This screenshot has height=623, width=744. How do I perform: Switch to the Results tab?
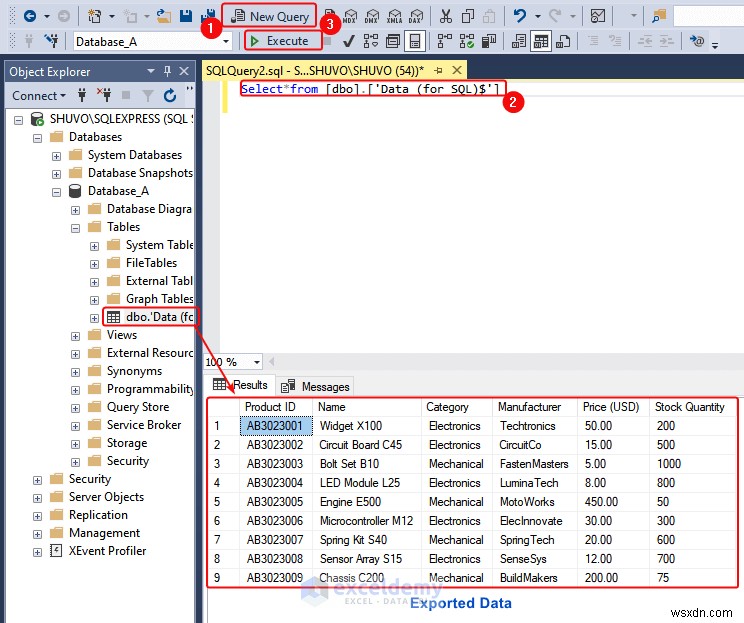pos(240,385)
